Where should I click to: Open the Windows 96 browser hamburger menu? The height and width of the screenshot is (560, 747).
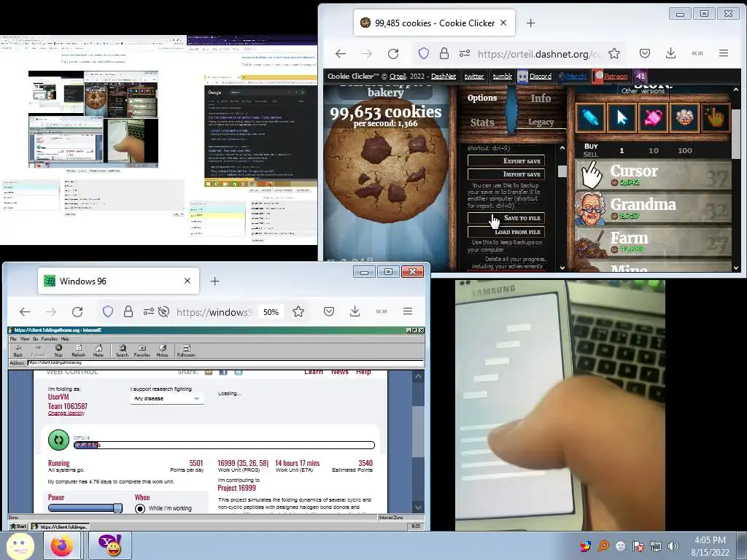407,311
